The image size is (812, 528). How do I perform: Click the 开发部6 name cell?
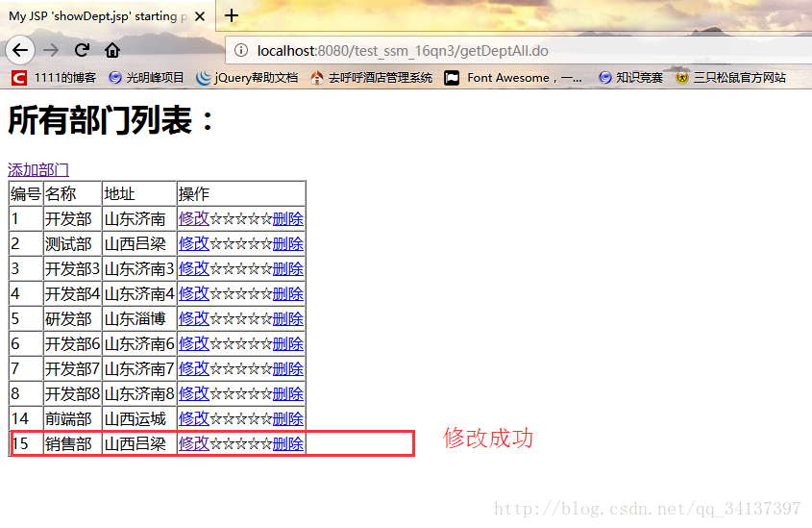(72, 343)
